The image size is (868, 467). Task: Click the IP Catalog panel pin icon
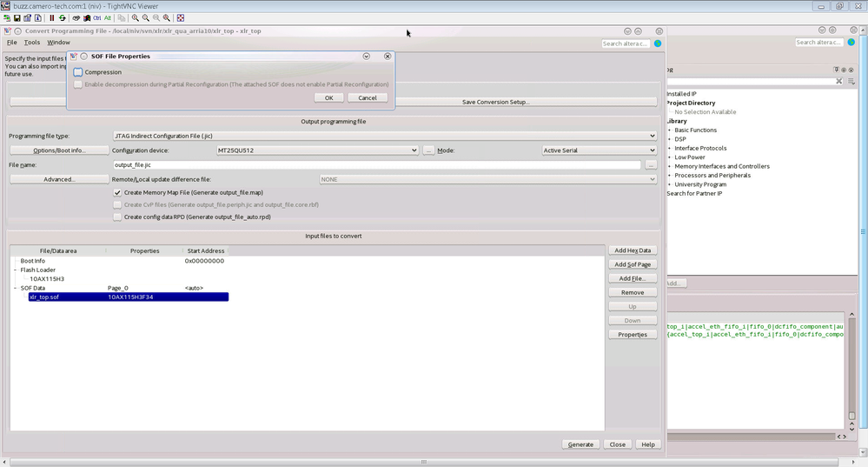coord(836,70)
